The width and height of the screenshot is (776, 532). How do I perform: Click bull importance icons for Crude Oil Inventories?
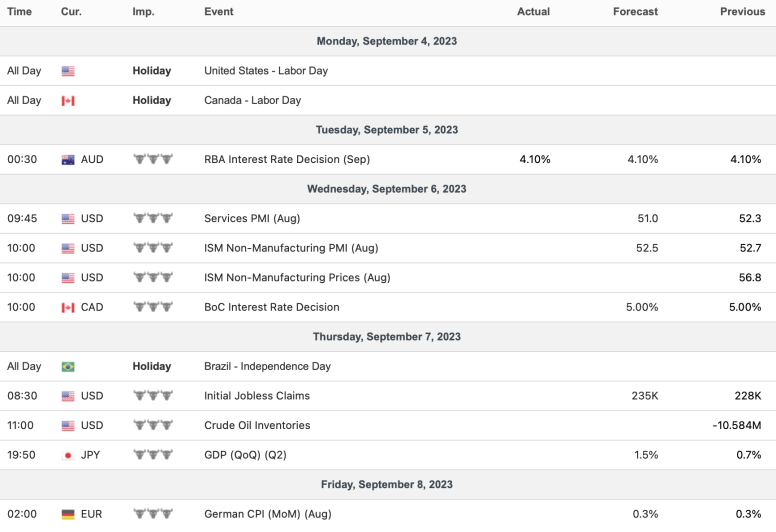pos(153,425)
